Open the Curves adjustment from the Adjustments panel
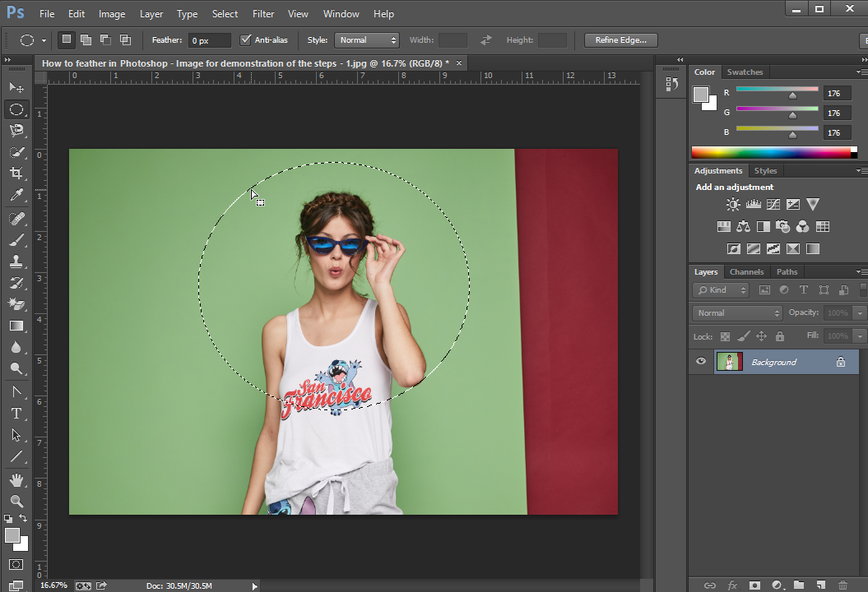Image resolution: width=868 pixels, height=592 pixels. [x=773, y=204]
